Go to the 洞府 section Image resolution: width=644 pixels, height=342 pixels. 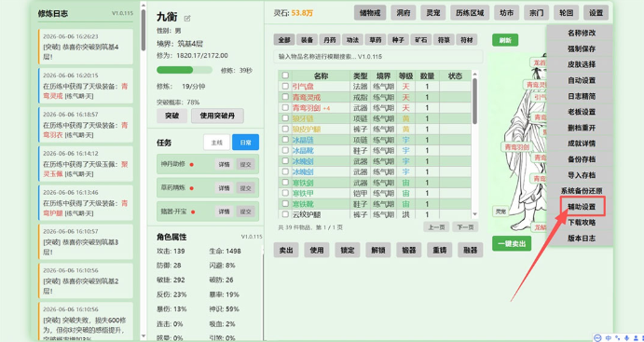click(404, 13)
